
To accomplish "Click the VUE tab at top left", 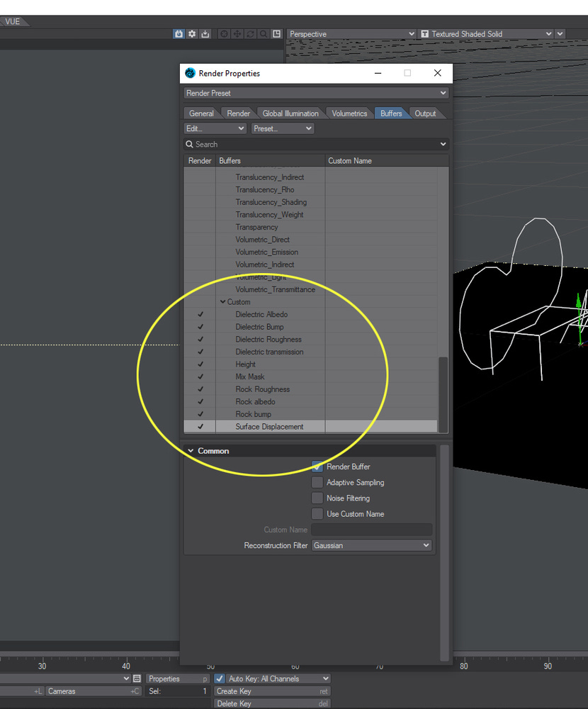I will coord(13,21).
